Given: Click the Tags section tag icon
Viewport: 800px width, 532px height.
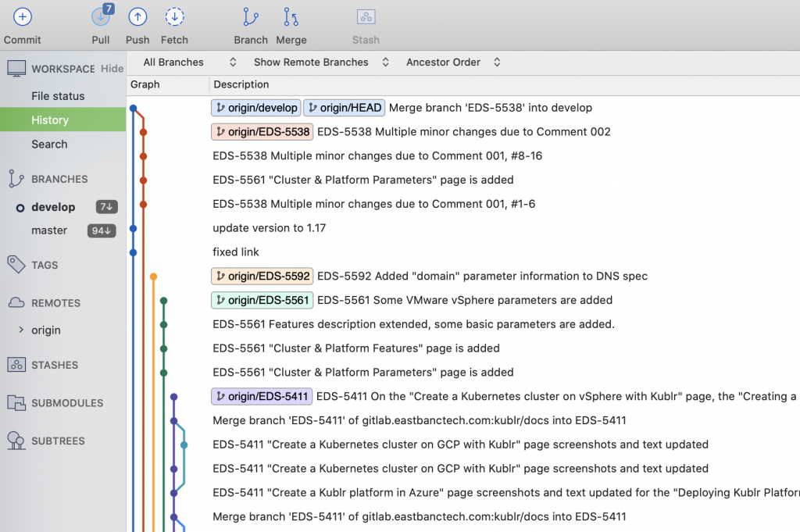Looking at the screenshot, I should [16, 265].
